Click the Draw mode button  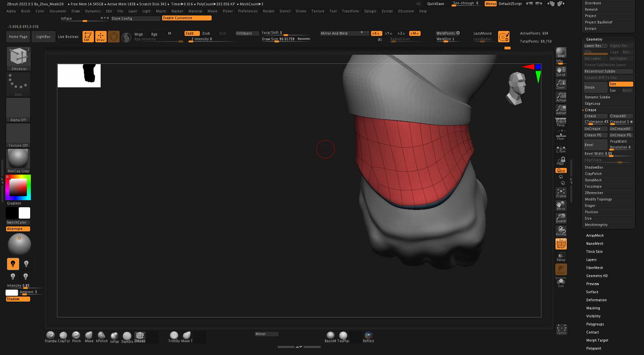pos(101,37)
